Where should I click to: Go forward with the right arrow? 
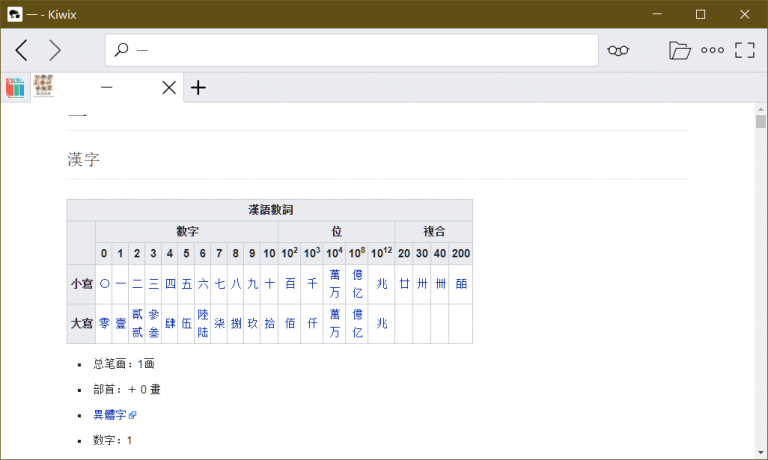tap(55, 50)
